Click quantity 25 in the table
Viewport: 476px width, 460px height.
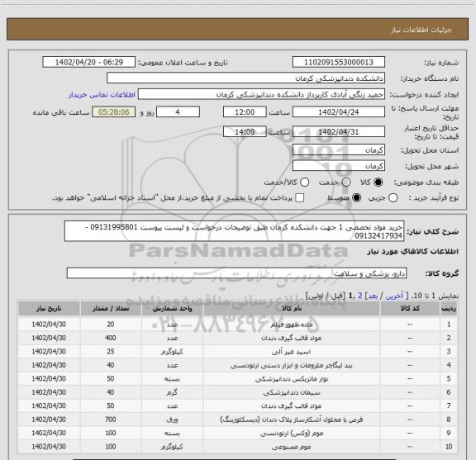pyautogui.click(x=111, y=352)
